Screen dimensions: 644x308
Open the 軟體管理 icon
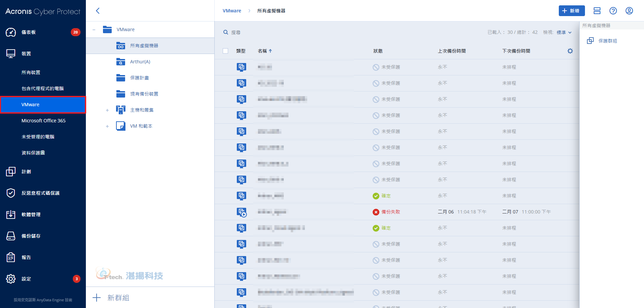click(x=11, y=214)
